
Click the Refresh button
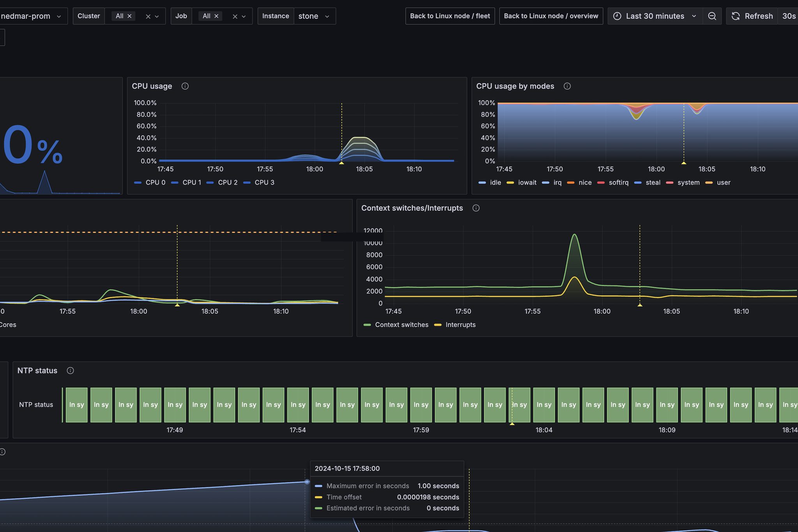point(752,16)
